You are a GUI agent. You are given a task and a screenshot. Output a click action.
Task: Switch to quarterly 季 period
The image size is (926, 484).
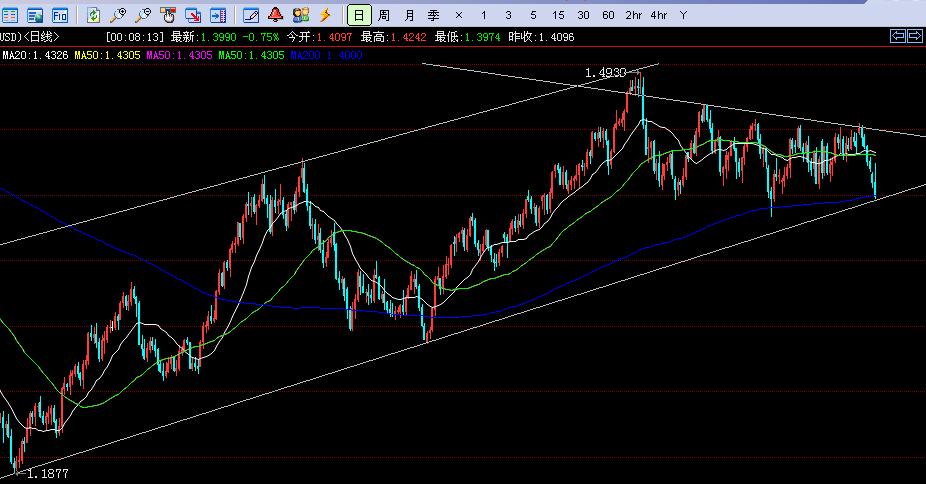click(434, 15)
